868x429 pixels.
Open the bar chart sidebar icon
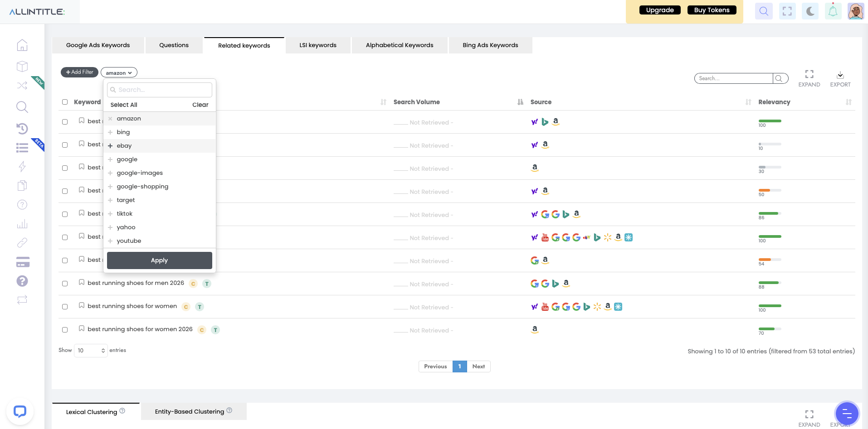tap(22, 224)
